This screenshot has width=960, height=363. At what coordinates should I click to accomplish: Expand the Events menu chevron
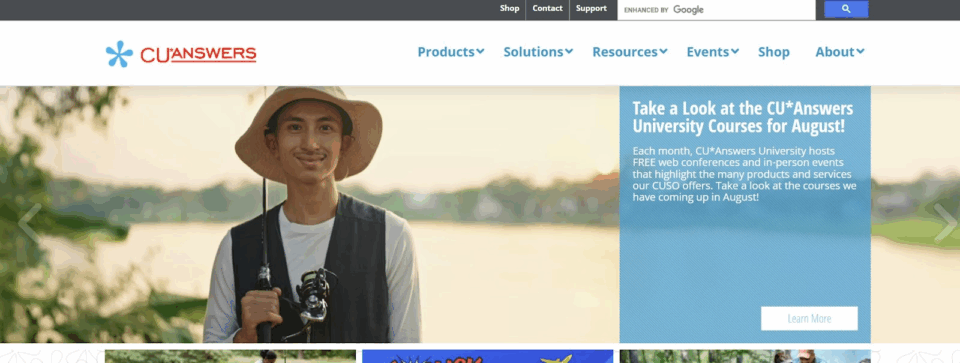coord(735,51)
